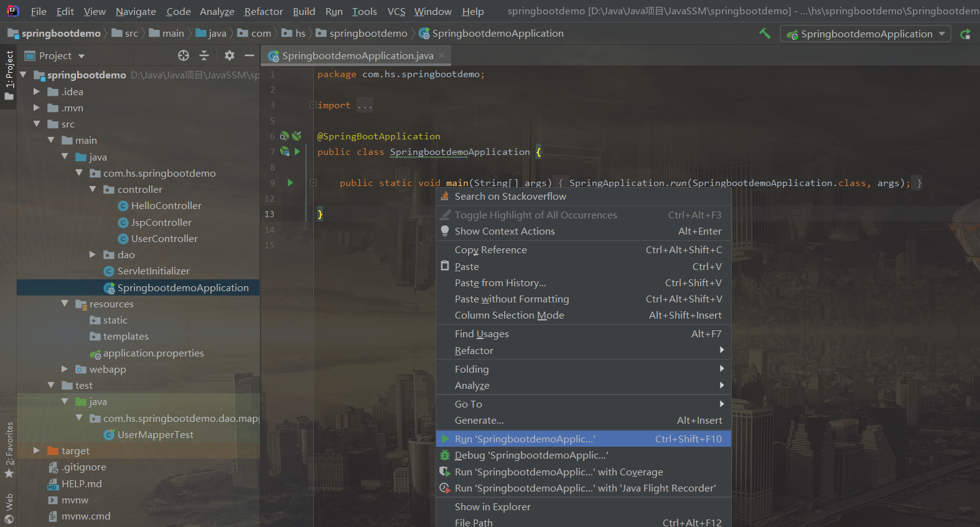Open the Refactor submenu in context menu
The image size is (980, 527).
point(584,350)
